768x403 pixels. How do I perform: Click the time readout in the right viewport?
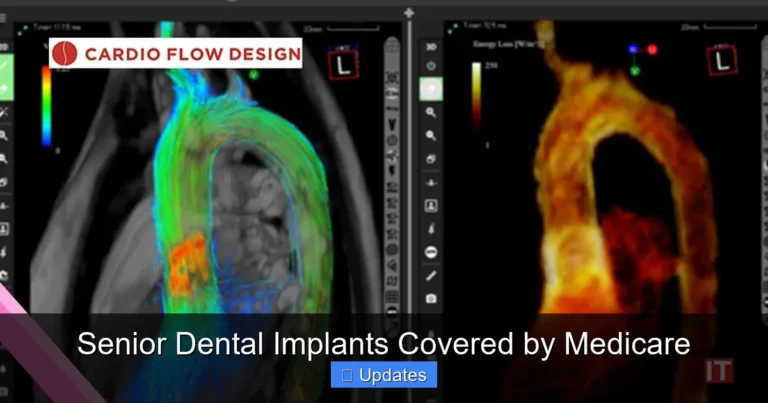coord(485,25)
